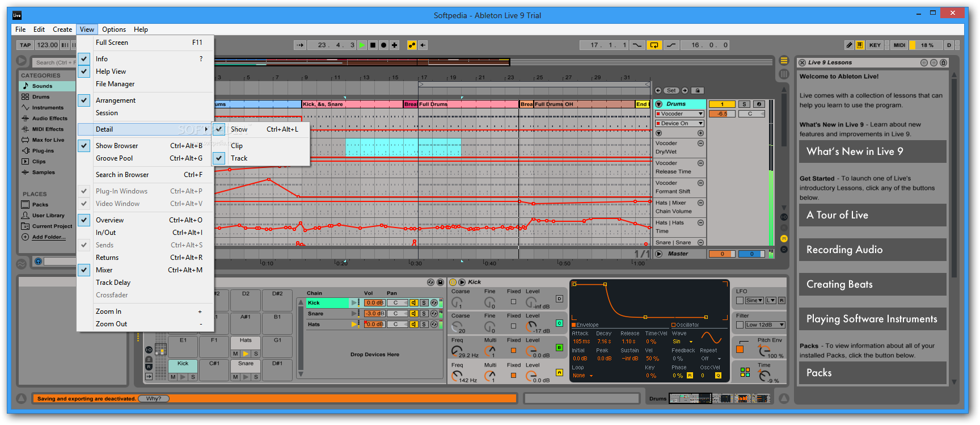Adjust Drums track volume -6.5 slider
Viewport: 980px width, 425px height.
[x=722, y=113]
